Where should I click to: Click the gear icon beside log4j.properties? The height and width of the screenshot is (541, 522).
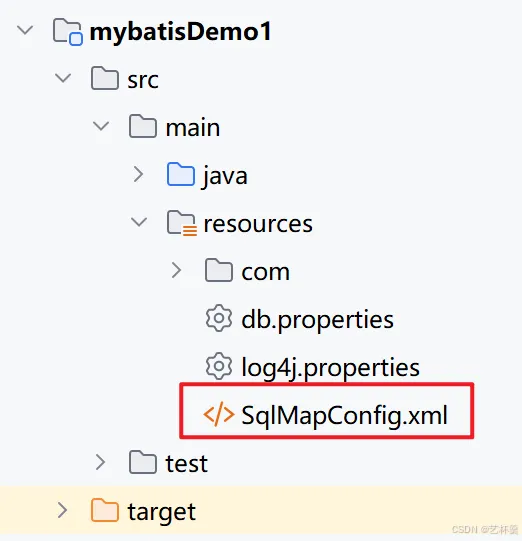click(219, 366)
